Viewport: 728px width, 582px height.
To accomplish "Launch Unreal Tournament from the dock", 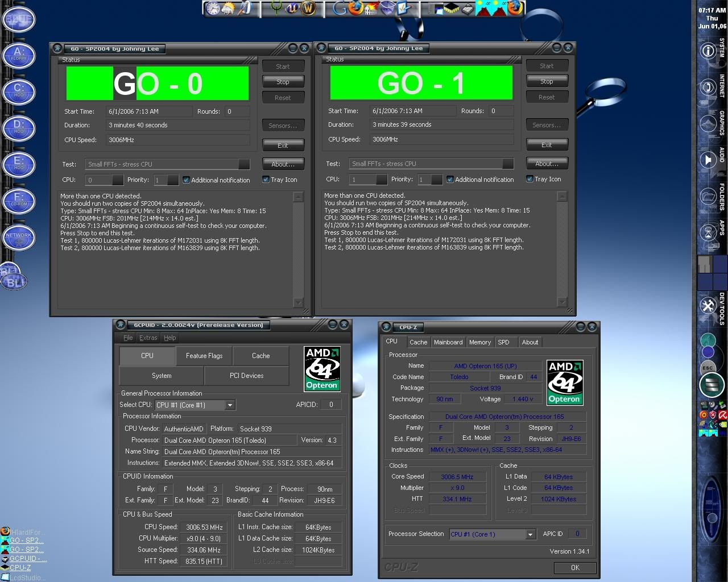I will [293, 9].
